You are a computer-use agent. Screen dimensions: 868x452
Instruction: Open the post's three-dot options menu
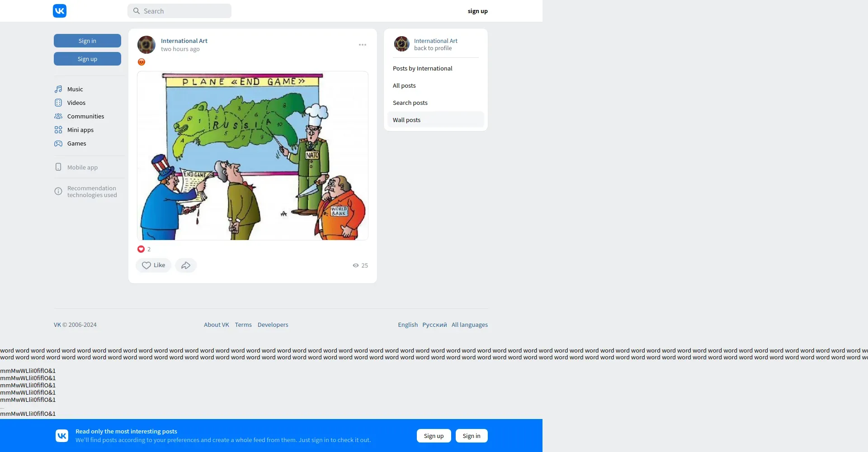point(363,45)
